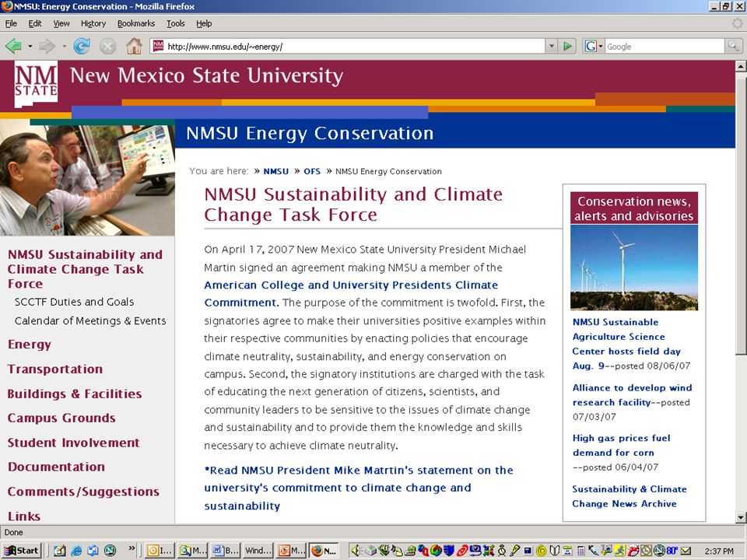Open Transportation in the sidebar

(55, 369)
